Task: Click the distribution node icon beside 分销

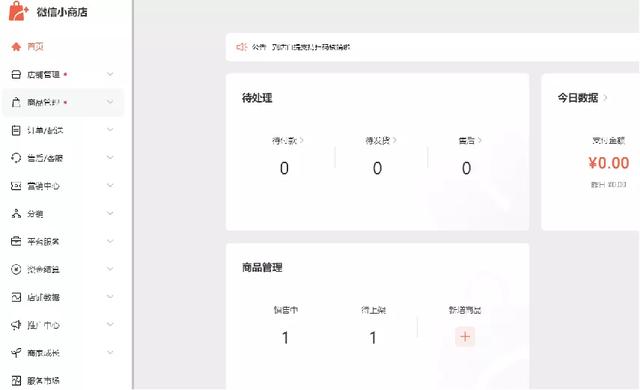Action: (16, 214)
